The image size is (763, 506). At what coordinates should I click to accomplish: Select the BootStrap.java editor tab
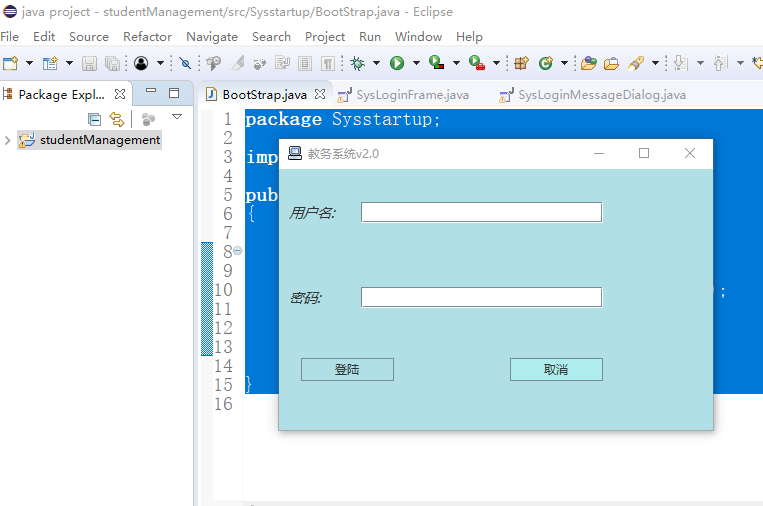coord(265,95)
